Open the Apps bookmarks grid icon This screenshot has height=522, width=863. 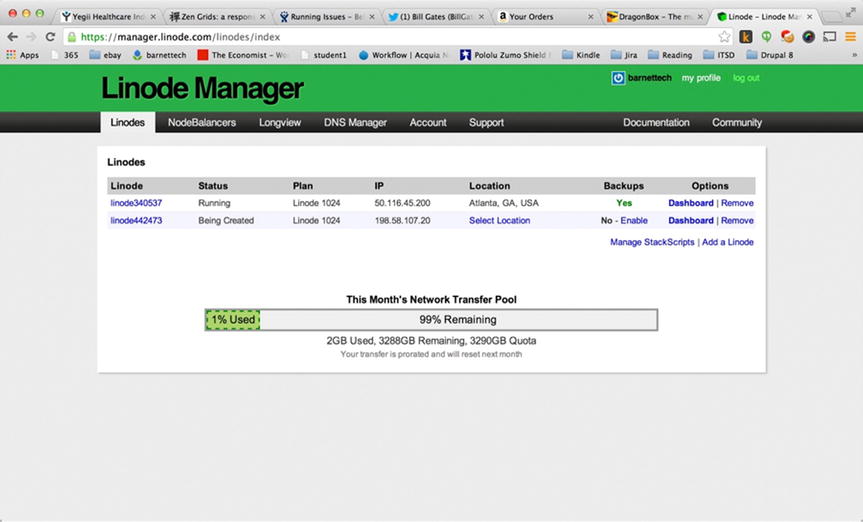(x=10, y=55)
